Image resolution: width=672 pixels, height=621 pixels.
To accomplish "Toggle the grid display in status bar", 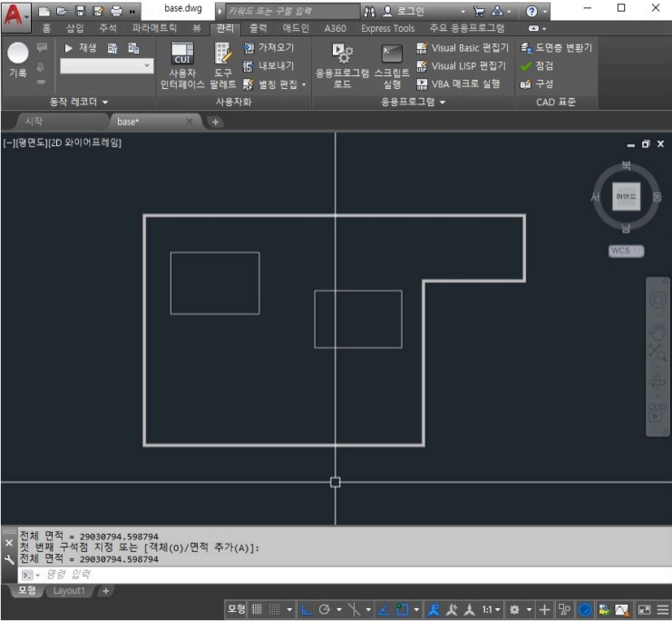I will point(257,609).
